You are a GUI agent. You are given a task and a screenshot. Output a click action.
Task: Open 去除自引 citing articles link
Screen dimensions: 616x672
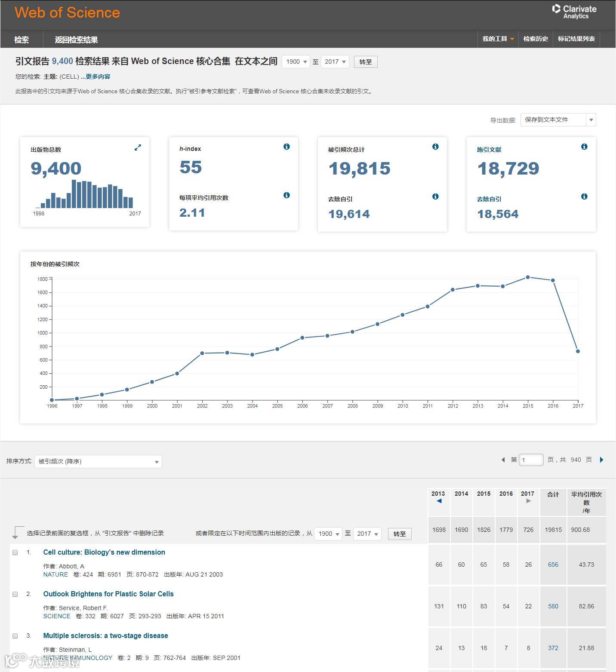pyautogui.click(x=489, y=199)
